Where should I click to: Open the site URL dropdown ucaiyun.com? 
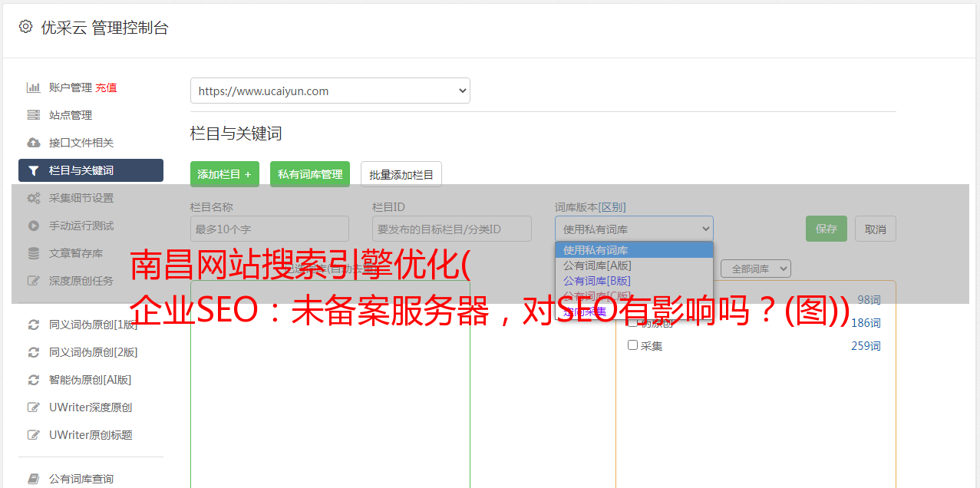(x=330, y=91)
